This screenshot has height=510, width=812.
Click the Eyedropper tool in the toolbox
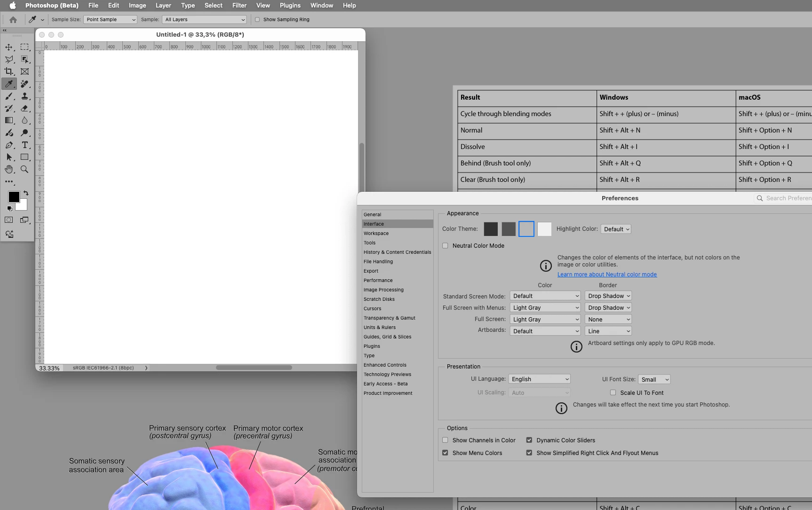pos(9,84)
